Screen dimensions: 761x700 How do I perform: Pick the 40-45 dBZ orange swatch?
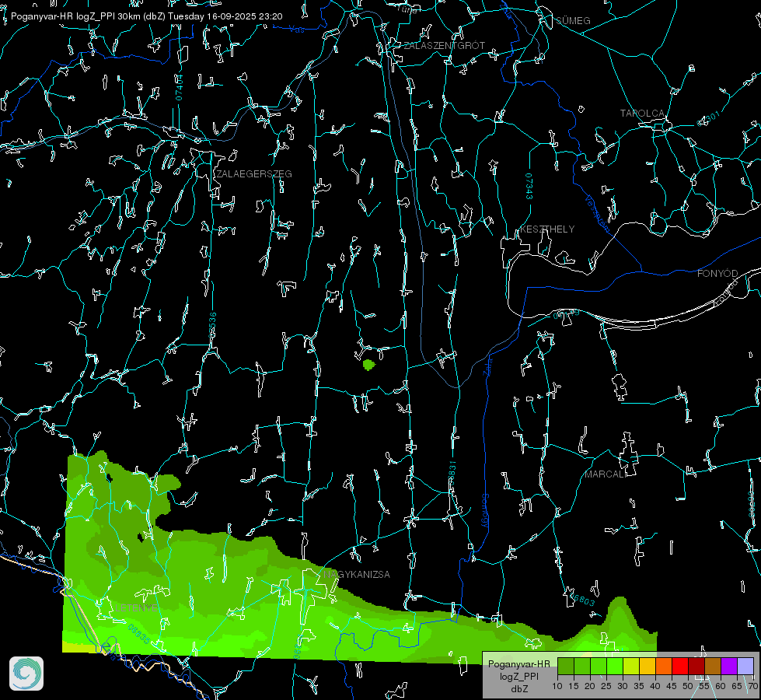664,667
